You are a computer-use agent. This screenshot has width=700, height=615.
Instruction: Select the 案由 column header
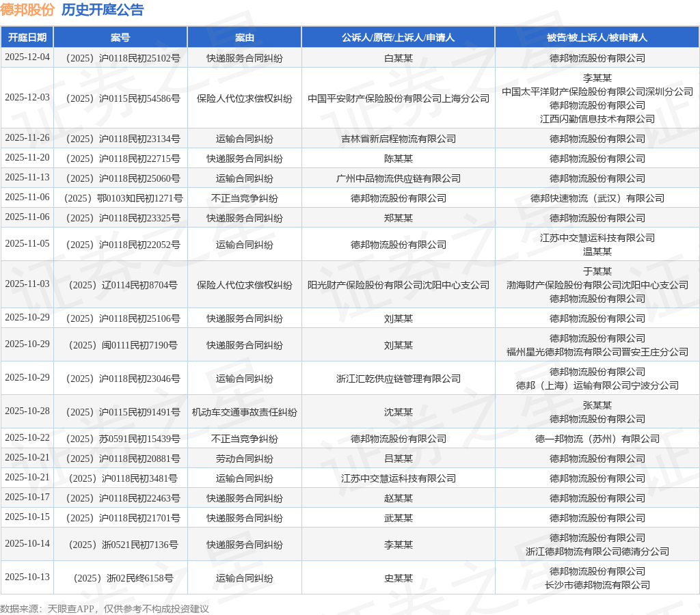pyautogui.click(x=245, y=38)
